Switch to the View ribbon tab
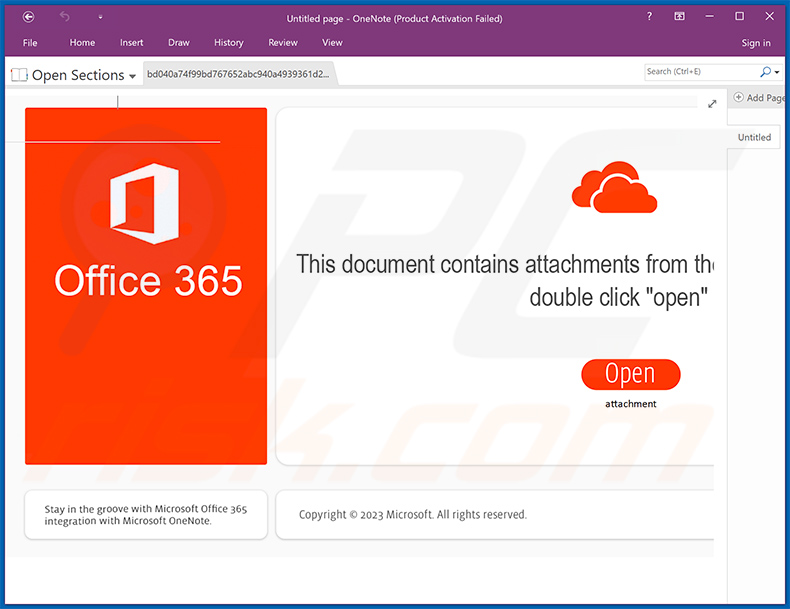The image size is (790, 609). pyautogui.click(x=332, y=43)
